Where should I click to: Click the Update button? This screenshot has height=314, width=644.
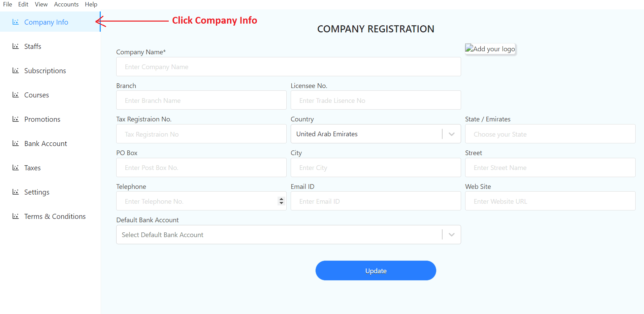coord(376,270)
